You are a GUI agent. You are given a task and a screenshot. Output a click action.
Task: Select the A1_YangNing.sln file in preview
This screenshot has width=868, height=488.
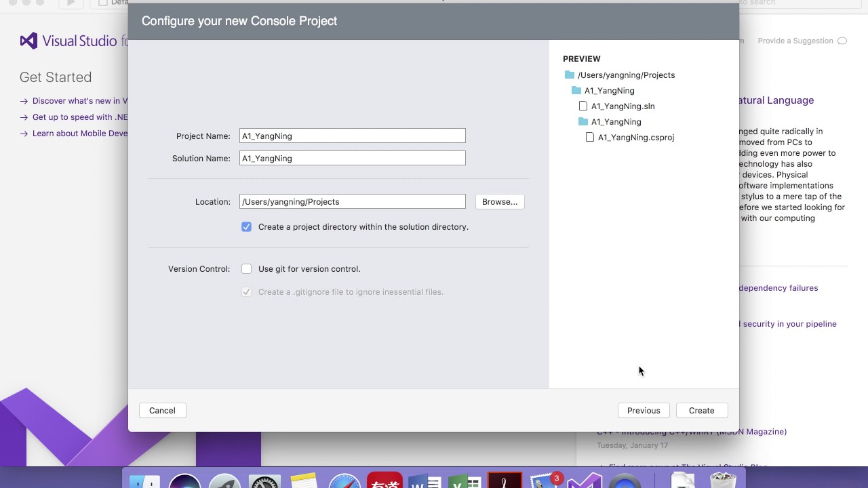pyautogui.click(x=623, y=106)
